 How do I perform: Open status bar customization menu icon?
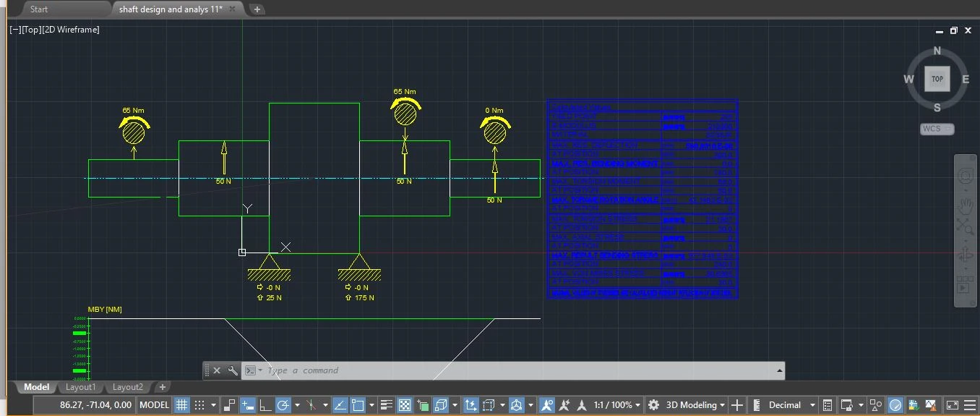click(x=970, y=405)
